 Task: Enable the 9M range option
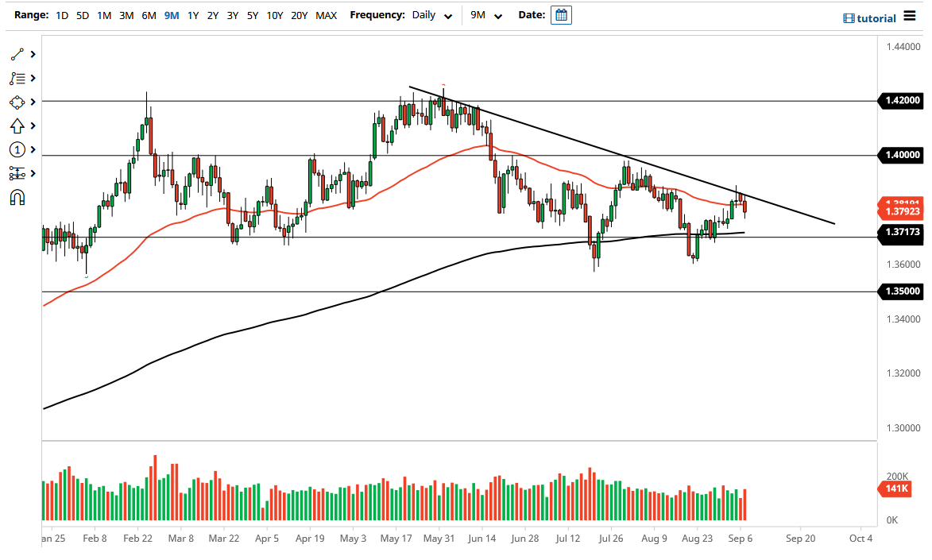(x=171, y=14)
